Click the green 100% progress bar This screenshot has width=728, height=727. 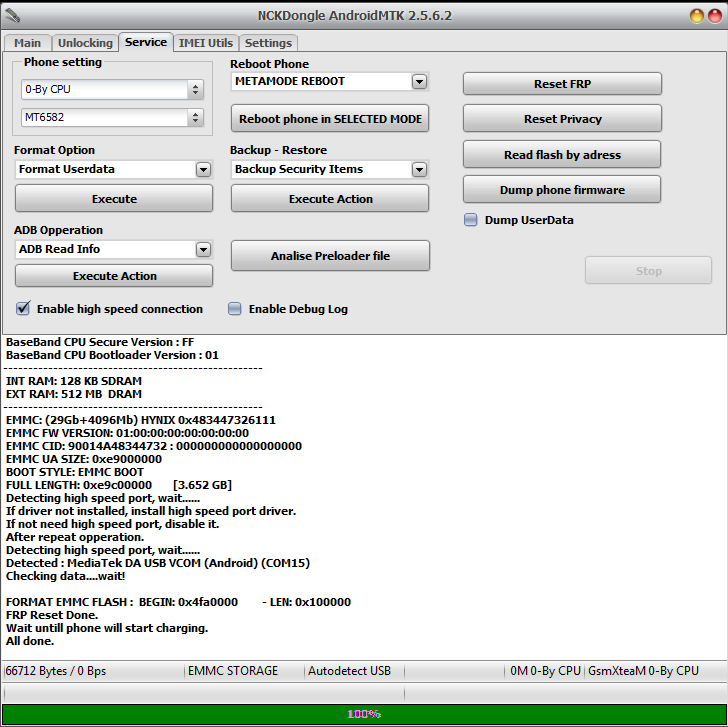pos(364,714)
